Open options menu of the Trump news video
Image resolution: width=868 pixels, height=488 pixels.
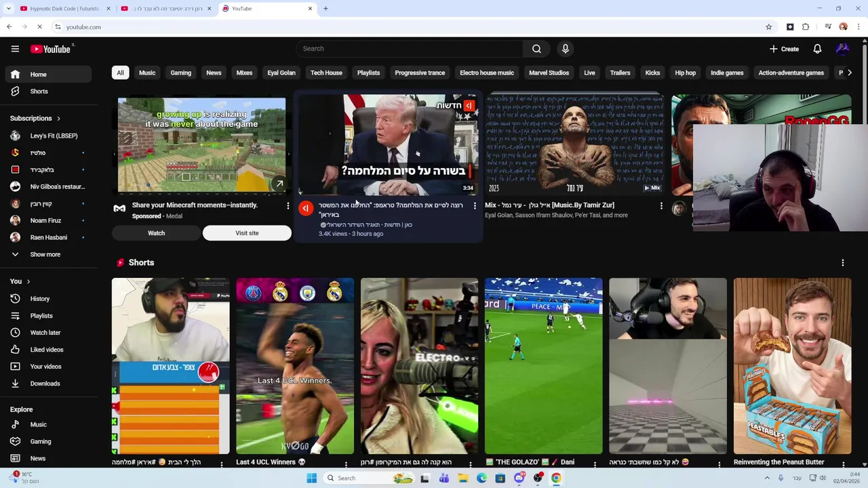coord(475,205)
